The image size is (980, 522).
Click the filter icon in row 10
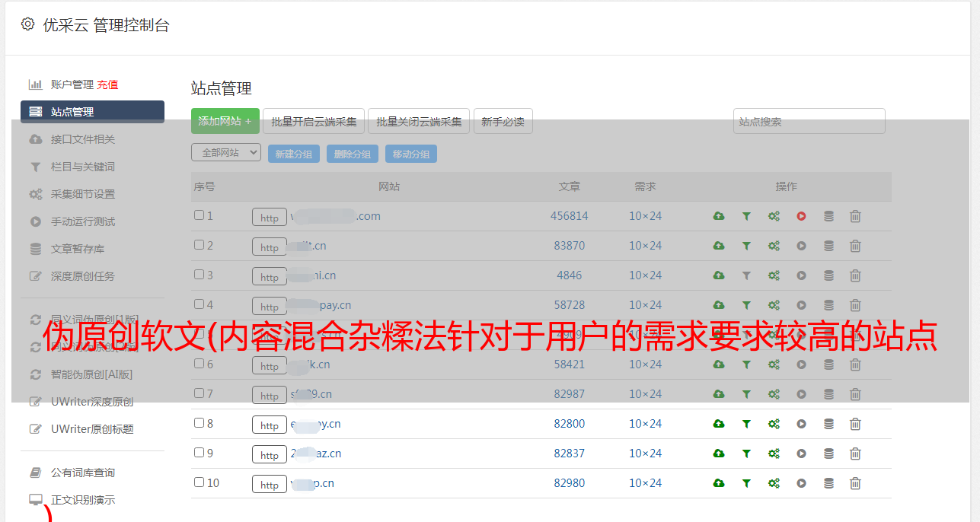coord(746,483)
